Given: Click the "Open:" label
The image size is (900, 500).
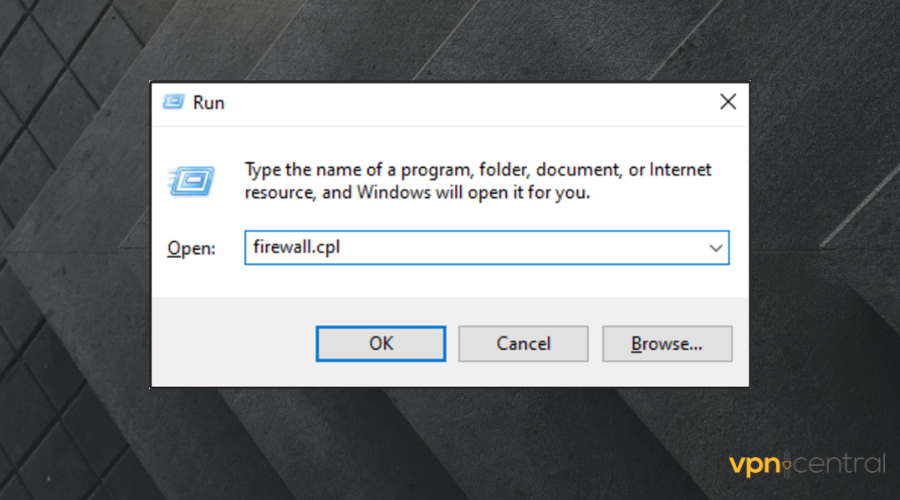Looking at the screenshot, I should 190,249.
